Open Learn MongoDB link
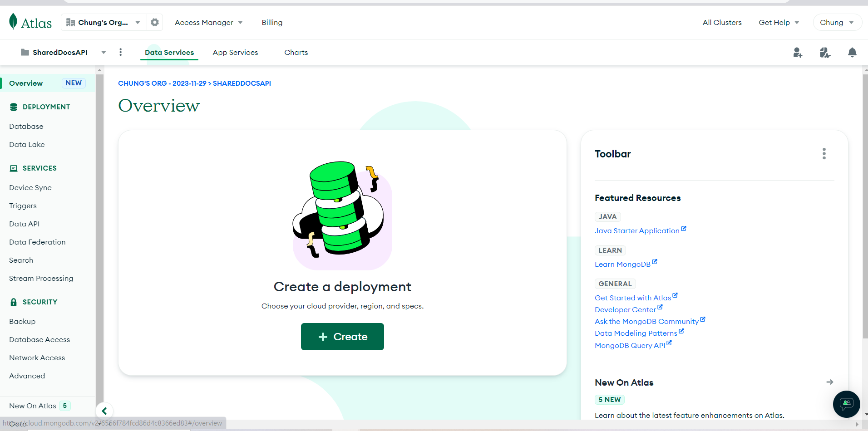The width and height of the screenshot is (868, 431). point(622,264)
